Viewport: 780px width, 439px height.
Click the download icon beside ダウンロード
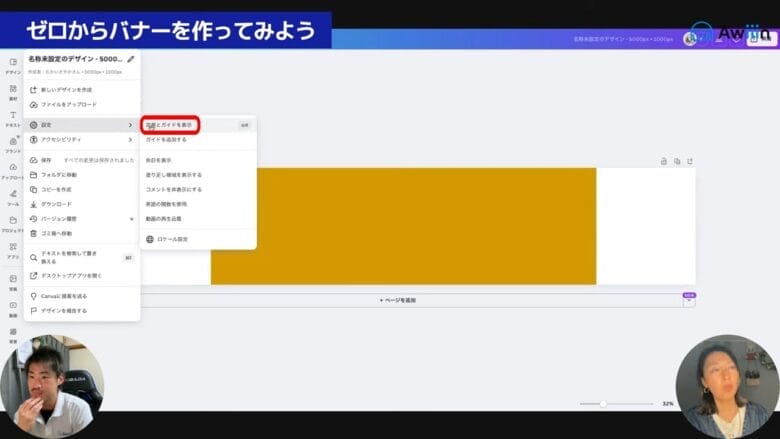[x=33, y=204]
